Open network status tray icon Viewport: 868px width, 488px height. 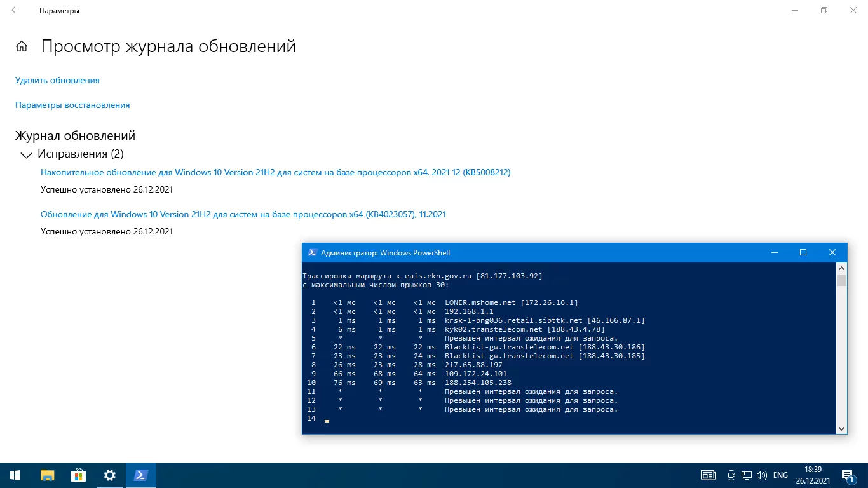[747, 475]
